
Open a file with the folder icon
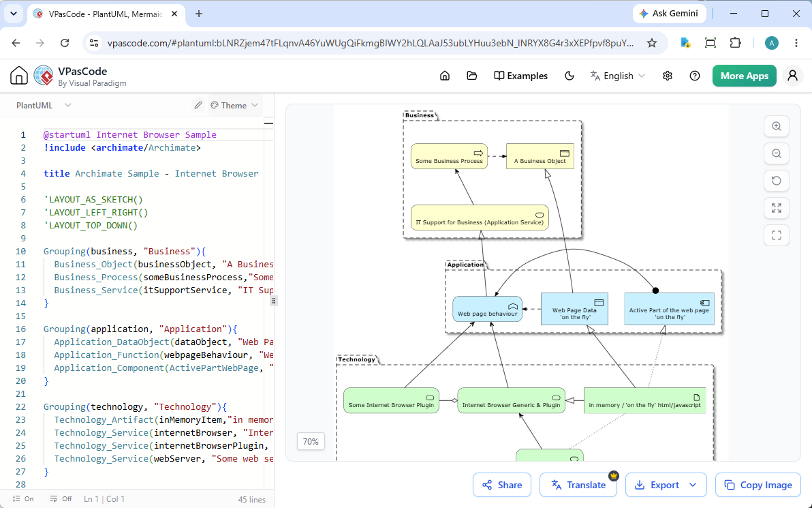[x=472, y=76]
